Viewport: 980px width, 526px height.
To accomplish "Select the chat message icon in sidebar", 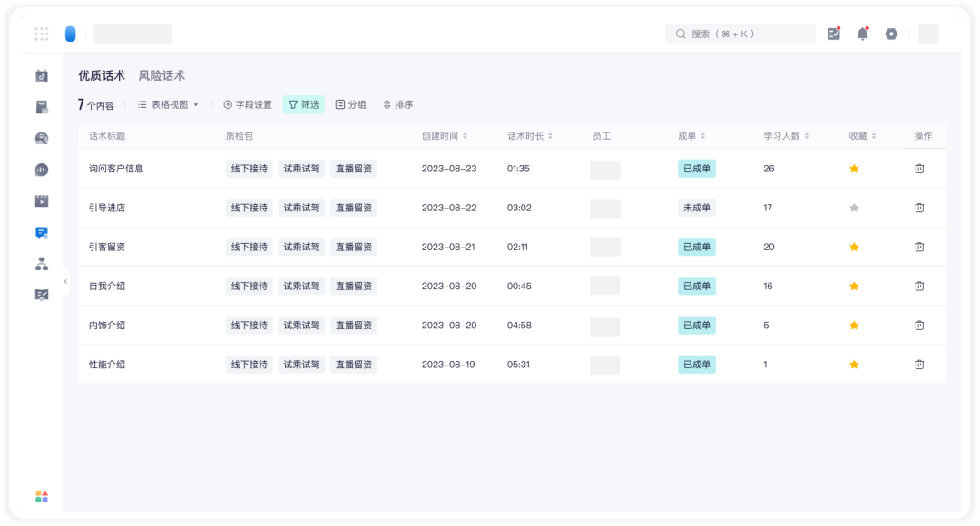I will (x=42, y=232).
